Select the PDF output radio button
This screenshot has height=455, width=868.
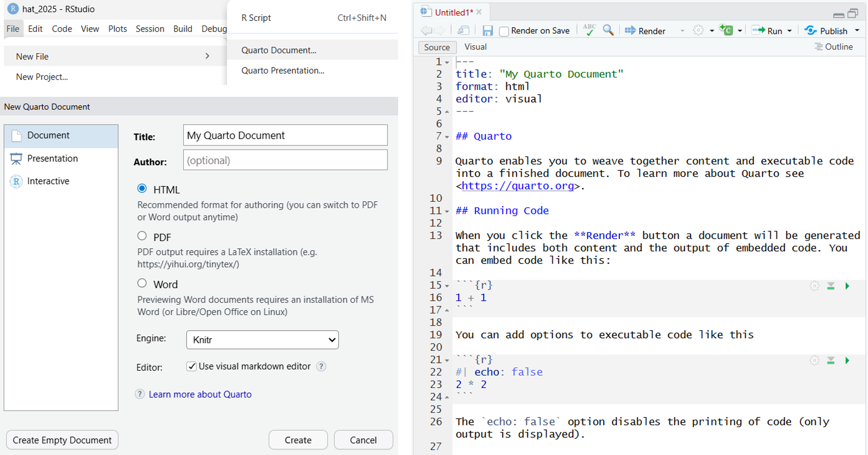point(142,236)
